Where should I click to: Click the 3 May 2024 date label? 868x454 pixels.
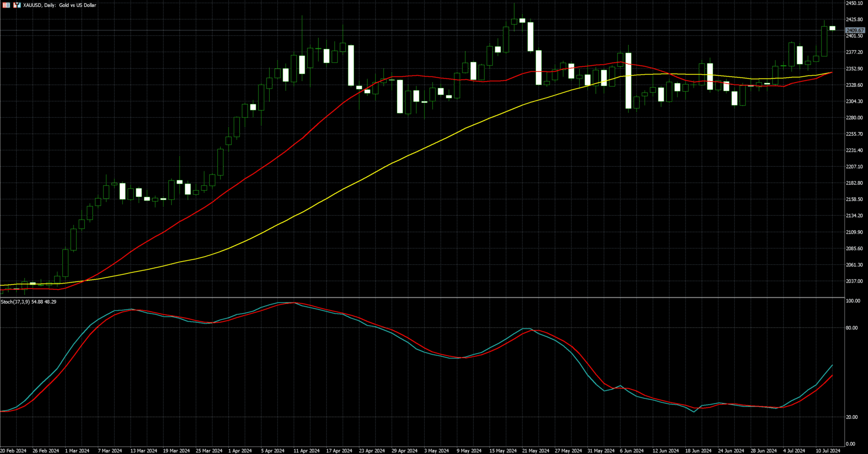pyautogui.click(x=437, y=451)
